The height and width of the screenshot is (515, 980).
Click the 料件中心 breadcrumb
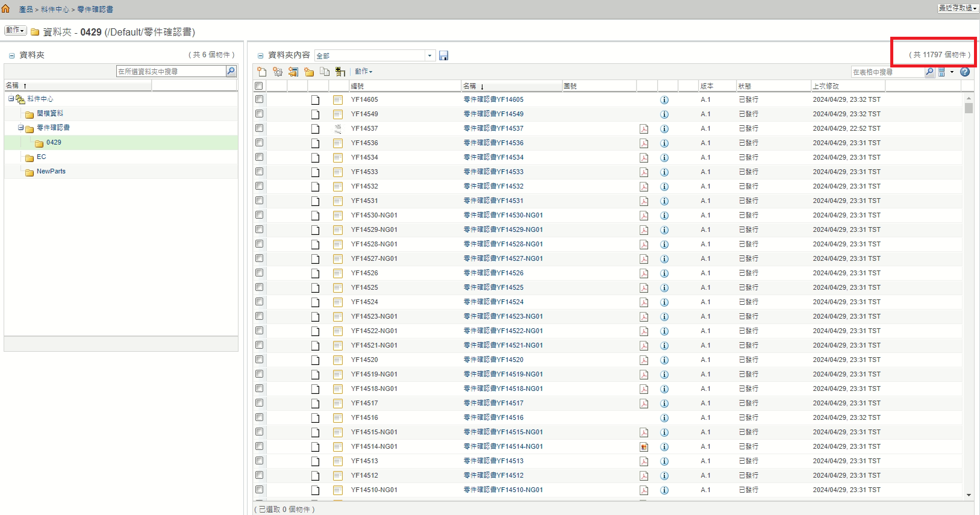pos(55,10)
